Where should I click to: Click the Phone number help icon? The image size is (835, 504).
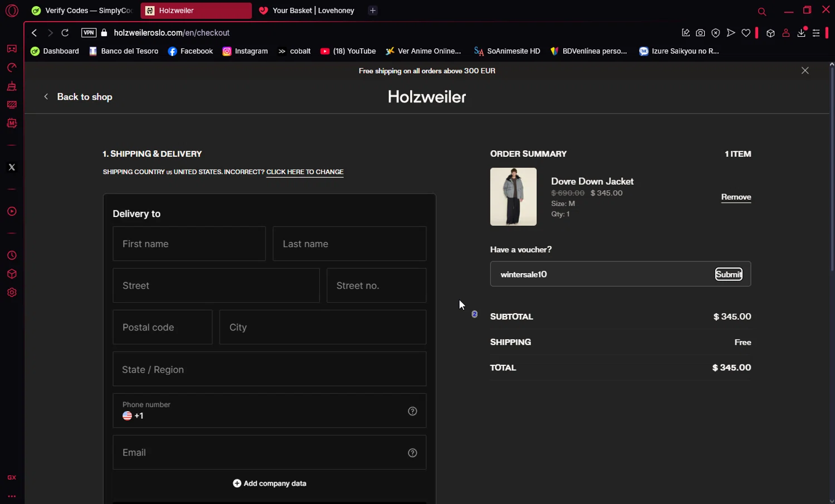tap(412, 411)
